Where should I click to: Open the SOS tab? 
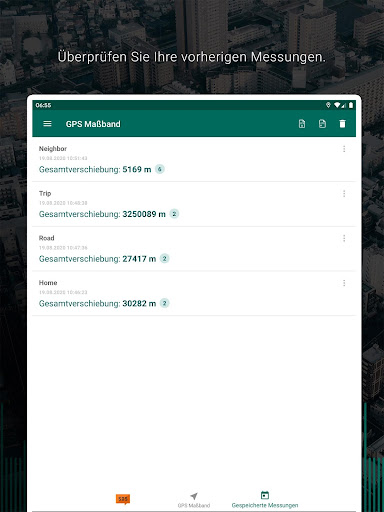click(x=123, y=499)
